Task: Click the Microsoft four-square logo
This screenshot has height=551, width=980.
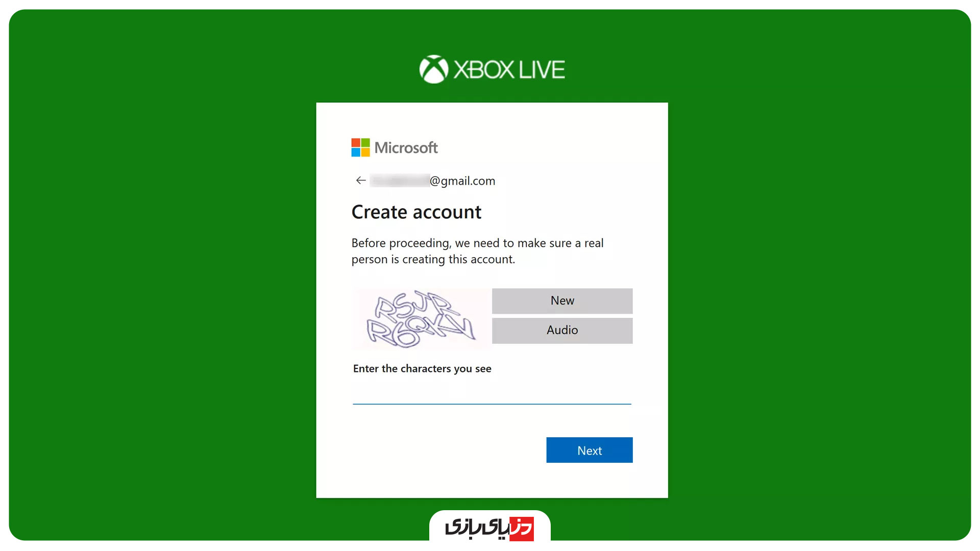Action: coord(360,147)
